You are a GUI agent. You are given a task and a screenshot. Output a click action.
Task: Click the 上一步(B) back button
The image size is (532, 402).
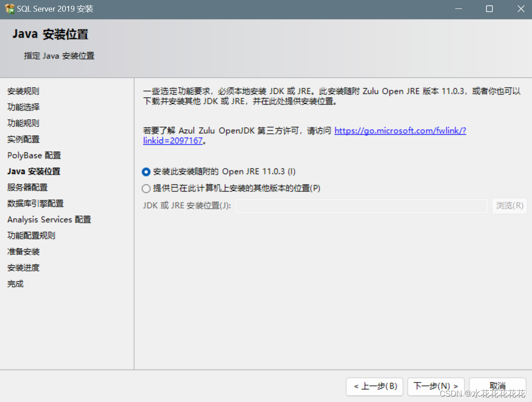coord(375,386)
